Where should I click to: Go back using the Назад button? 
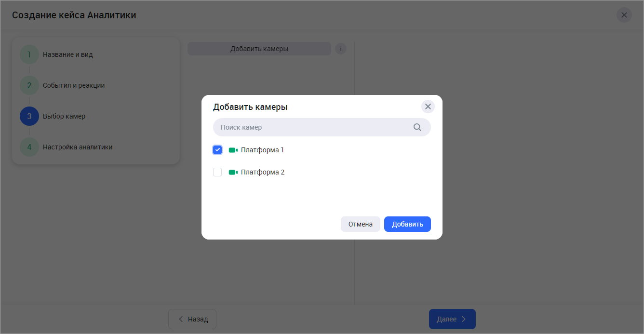tap(192, 319)
